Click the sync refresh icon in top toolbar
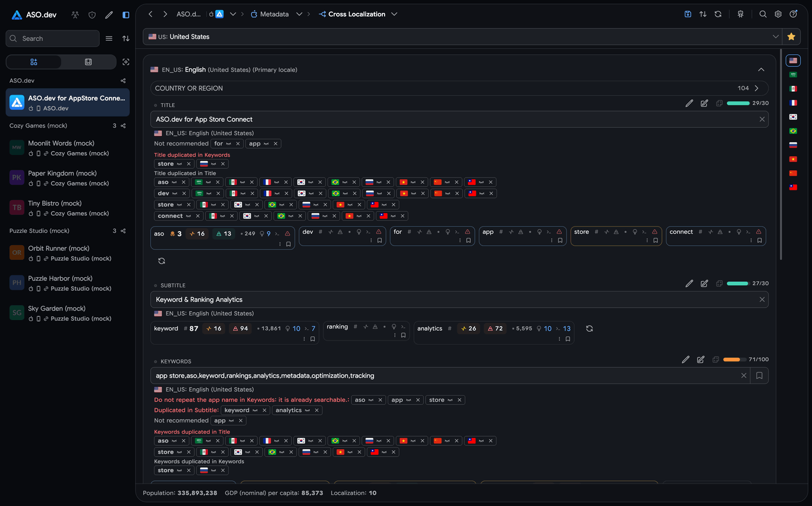This screenshot has height=506, width=812. click(x=718, y=14)
